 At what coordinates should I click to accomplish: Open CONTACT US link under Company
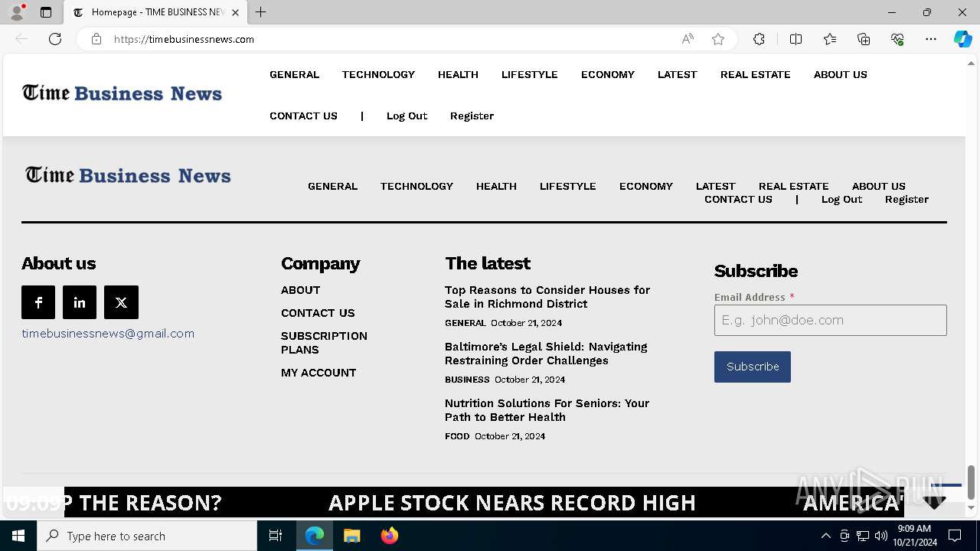coord(318,313)
